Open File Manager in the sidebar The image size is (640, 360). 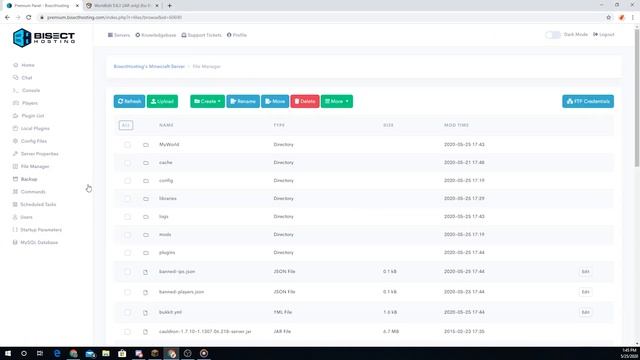[31, 167]
